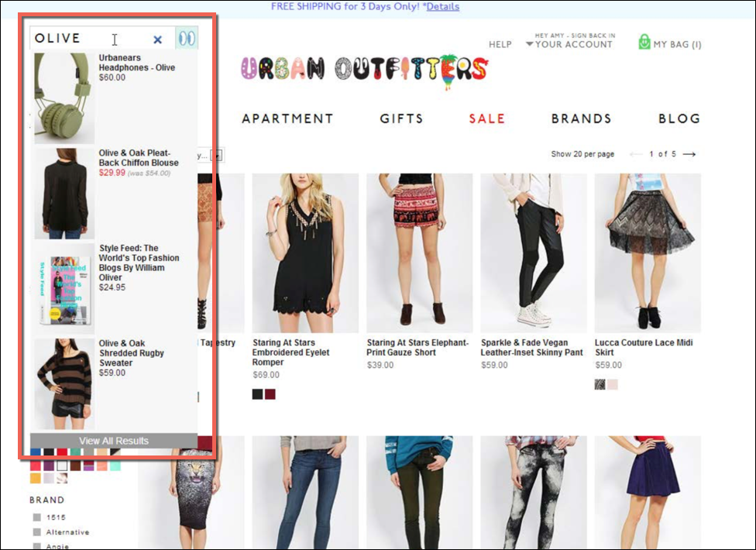
Task: Open the black chiffon blouse suggestion thumbnail
Action: [64, 194]
